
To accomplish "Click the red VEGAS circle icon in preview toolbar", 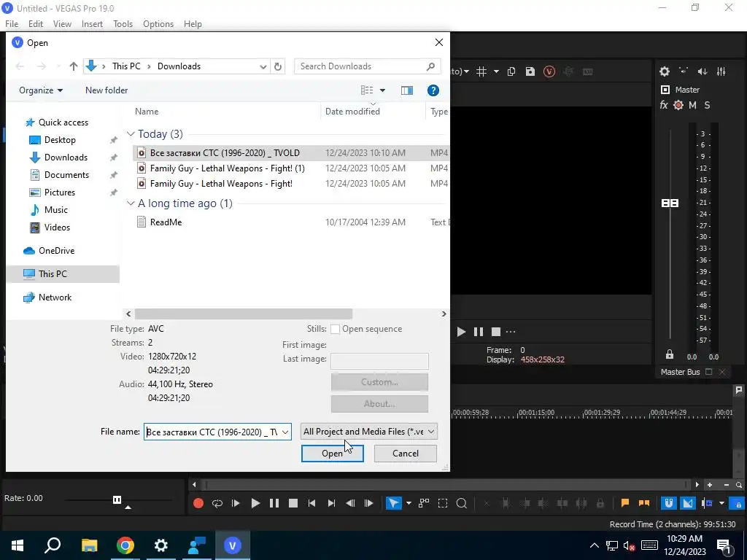I will [x=549, y=71].
